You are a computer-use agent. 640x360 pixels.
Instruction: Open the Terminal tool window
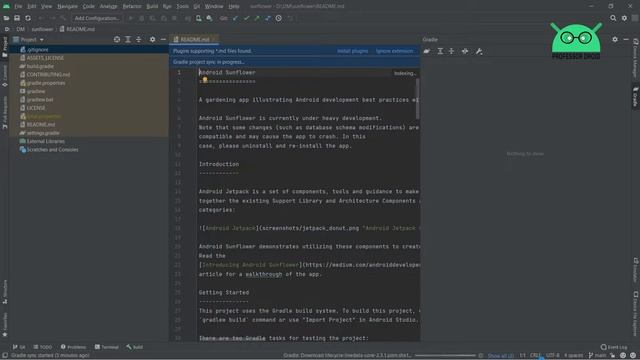[107, 347]
